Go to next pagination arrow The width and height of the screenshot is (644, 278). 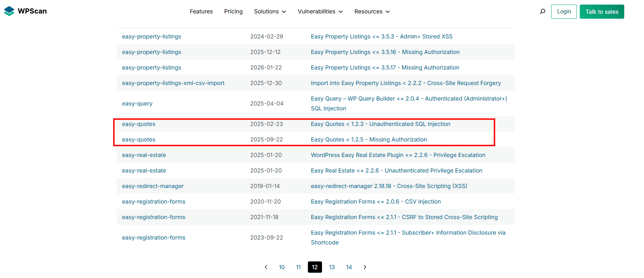[365, 267]
